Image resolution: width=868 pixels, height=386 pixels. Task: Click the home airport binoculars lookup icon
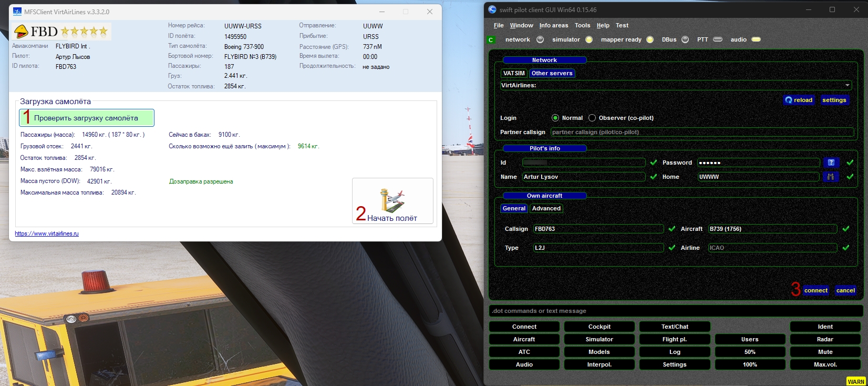[x=831, y=177]
